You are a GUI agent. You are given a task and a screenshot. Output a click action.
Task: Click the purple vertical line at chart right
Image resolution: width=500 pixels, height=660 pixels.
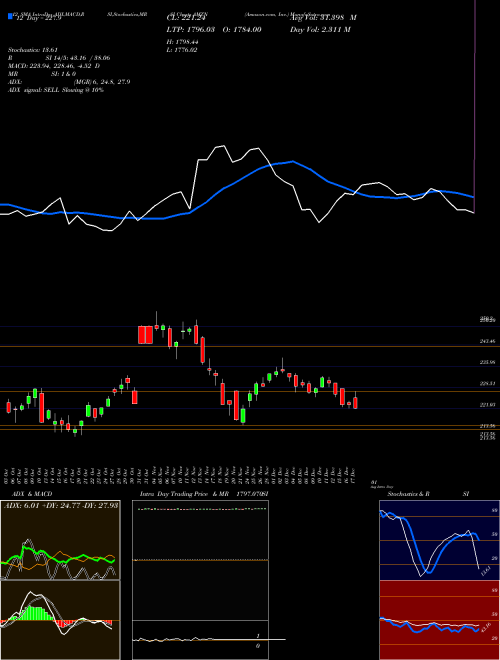point(474,105)
